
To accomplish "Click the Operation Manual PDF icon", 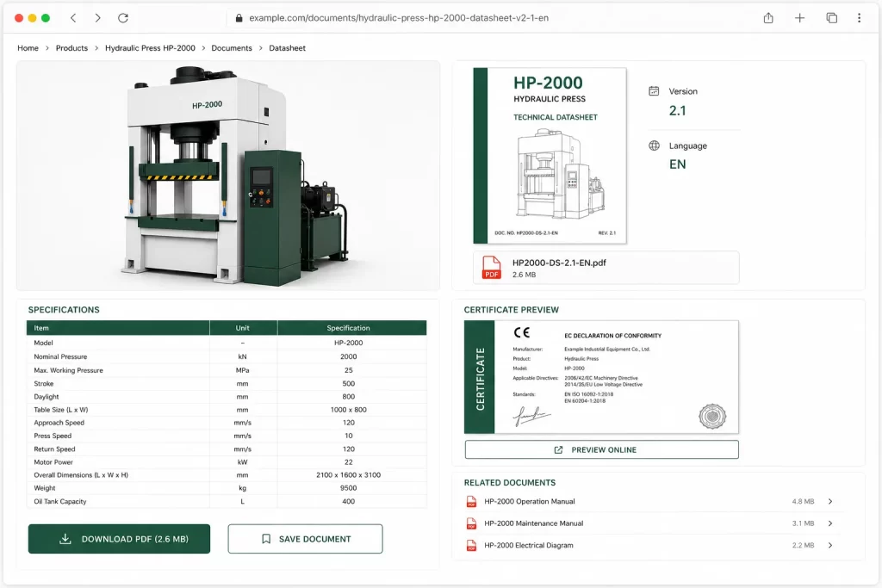I will point(471,501).
